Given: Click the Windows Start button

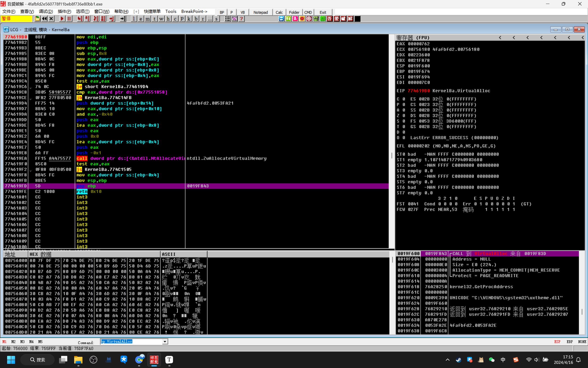Looking at the screenshot, I should 11,360.
